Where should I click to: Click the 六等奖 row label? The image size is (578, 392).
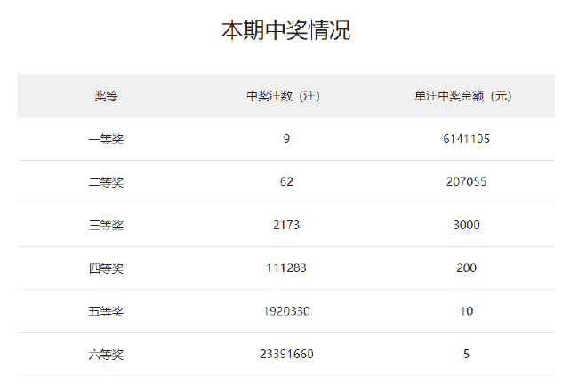tap(106, 355)
